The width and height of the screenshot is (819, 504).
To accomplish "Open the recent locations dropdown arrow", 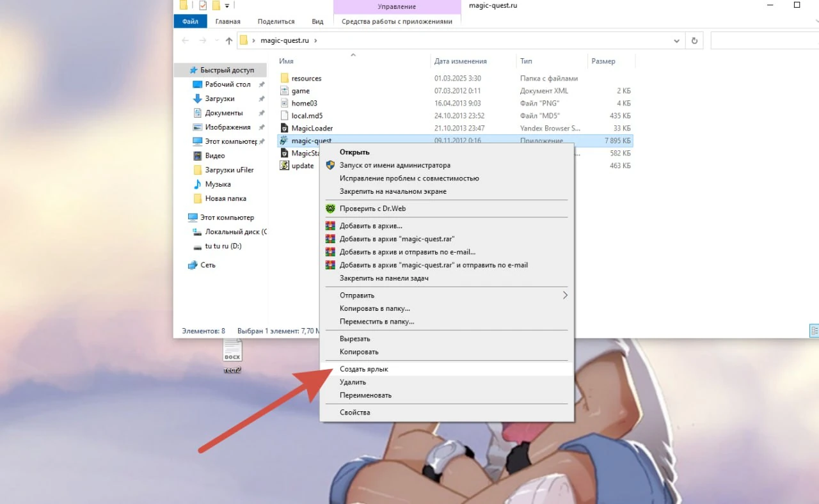I will 216,41.
